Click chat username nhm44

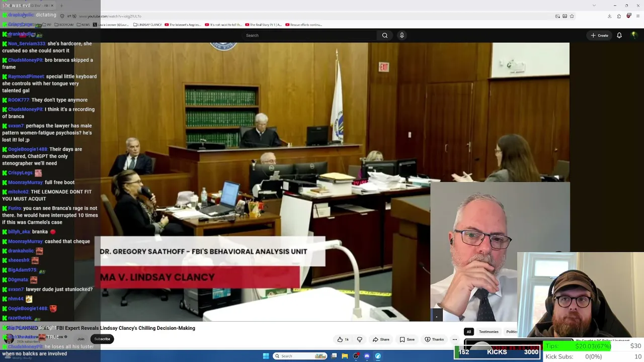tap(16, 299)
